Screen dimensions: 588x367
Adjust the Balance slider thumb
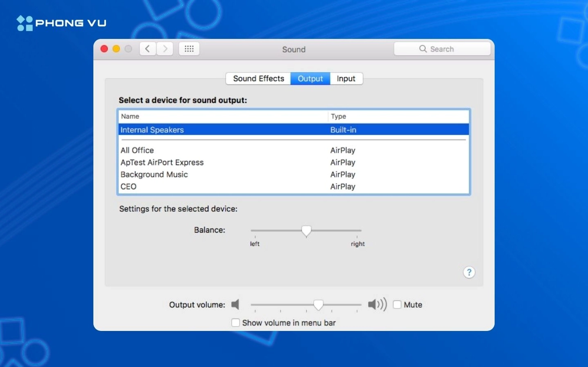pos(306,231)
